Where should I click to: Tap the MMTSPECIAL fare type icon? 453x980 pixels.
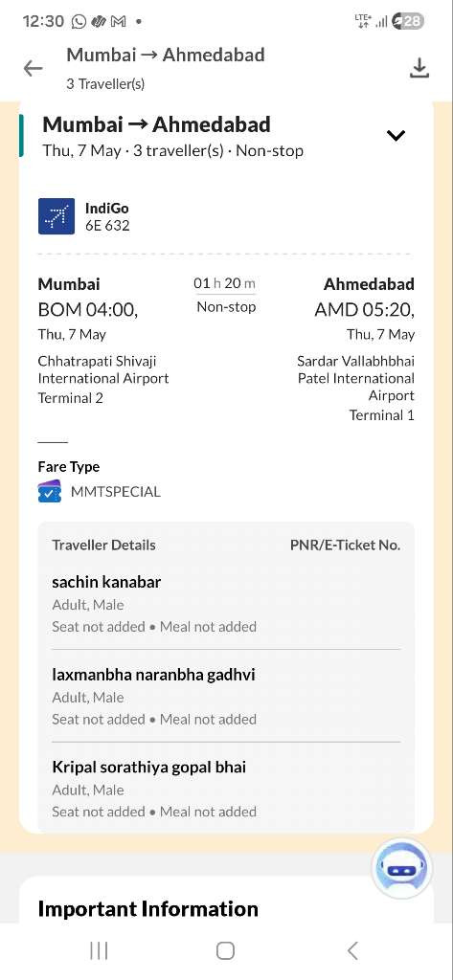50,492
